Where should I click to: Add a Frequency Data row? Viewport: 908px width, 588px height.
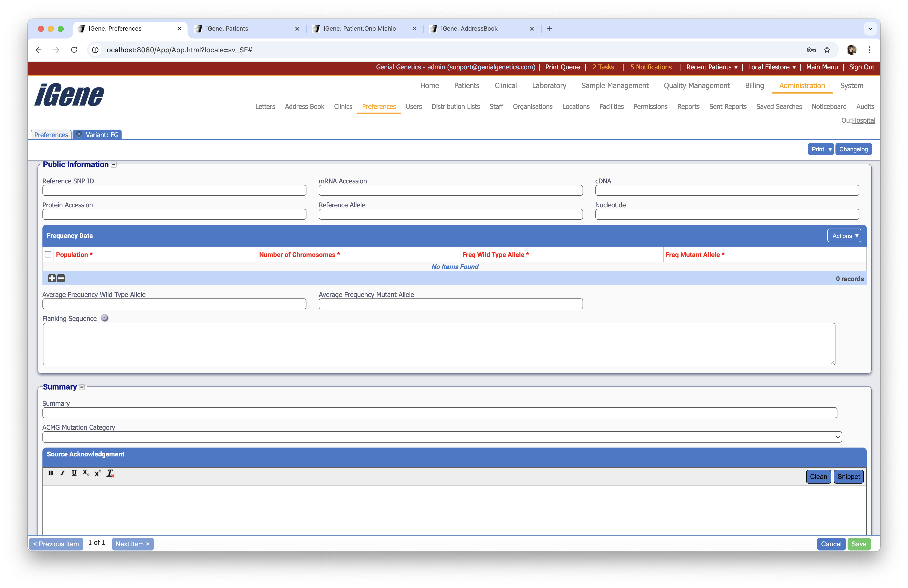(52, 278)
